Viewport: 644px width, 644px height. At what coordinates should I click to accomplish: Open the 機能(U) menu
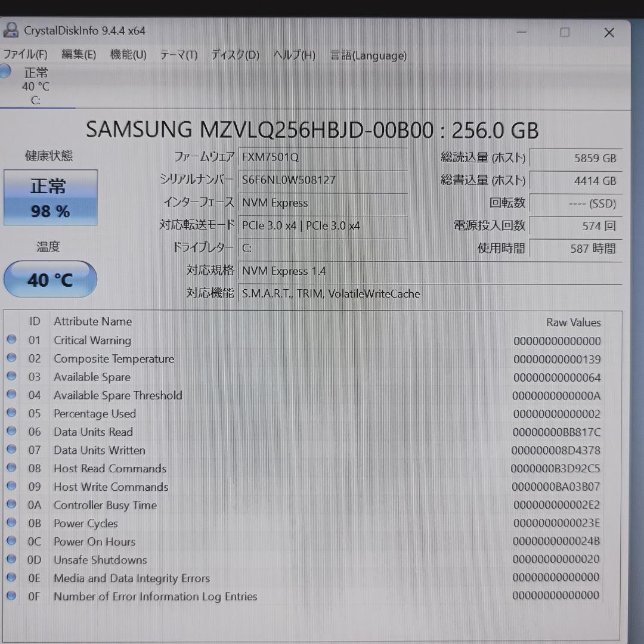coord(128,54)
